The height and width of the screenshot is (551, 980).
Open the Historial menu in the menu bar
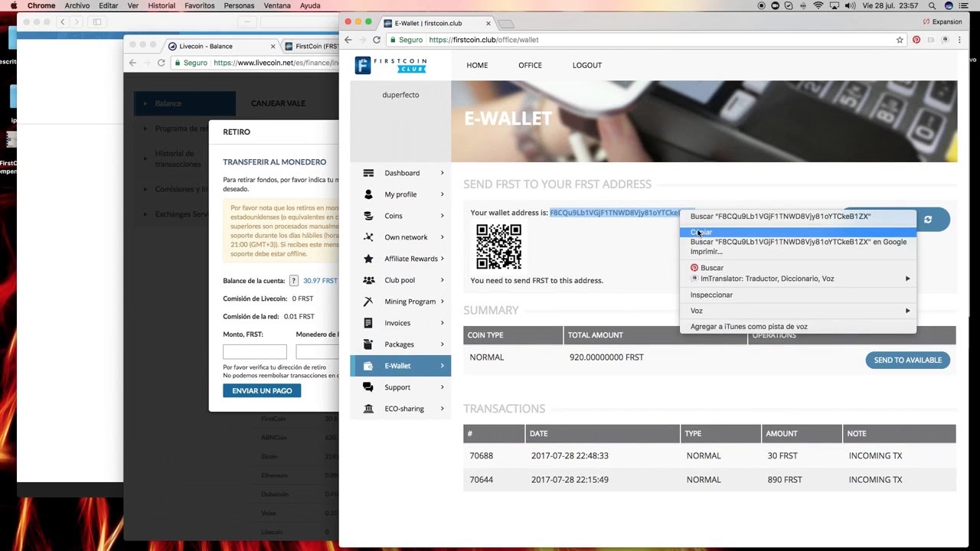pyautogui.click(x=162, y=5)
